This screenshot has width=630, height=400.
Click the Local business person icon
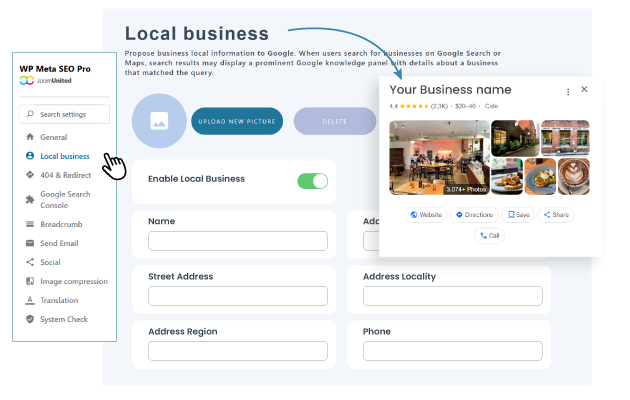(30, 156)
